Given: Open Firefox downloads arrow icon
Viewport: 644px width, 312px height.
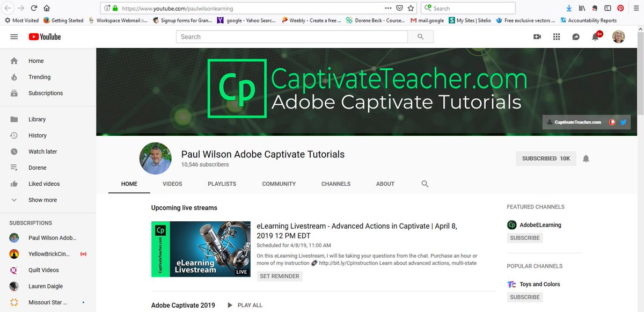Looking at the screenshot, I should 569,8.
